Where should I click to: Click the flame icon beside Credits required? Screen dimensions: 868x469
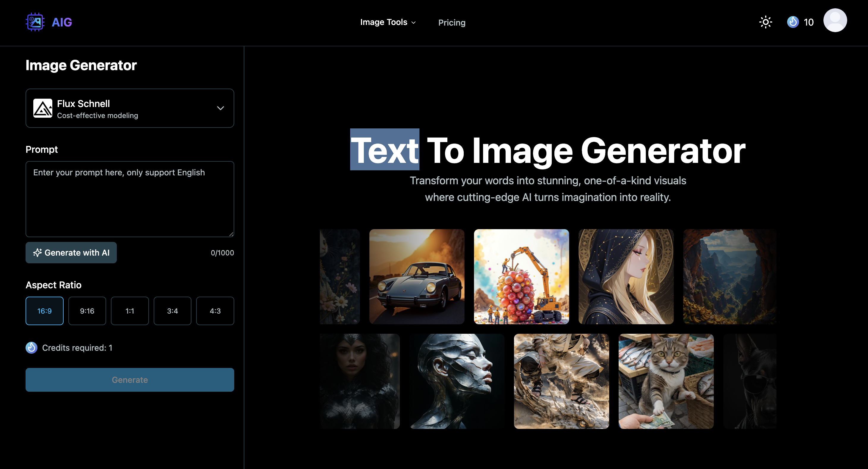click(x=32, y=348)
